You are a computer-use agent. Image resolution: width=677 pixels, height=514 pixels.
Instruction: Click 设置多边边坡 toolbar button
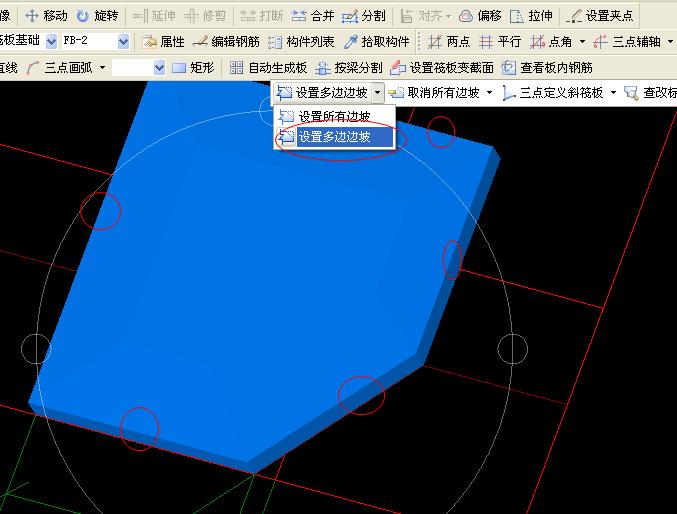(x=322, y=92)
